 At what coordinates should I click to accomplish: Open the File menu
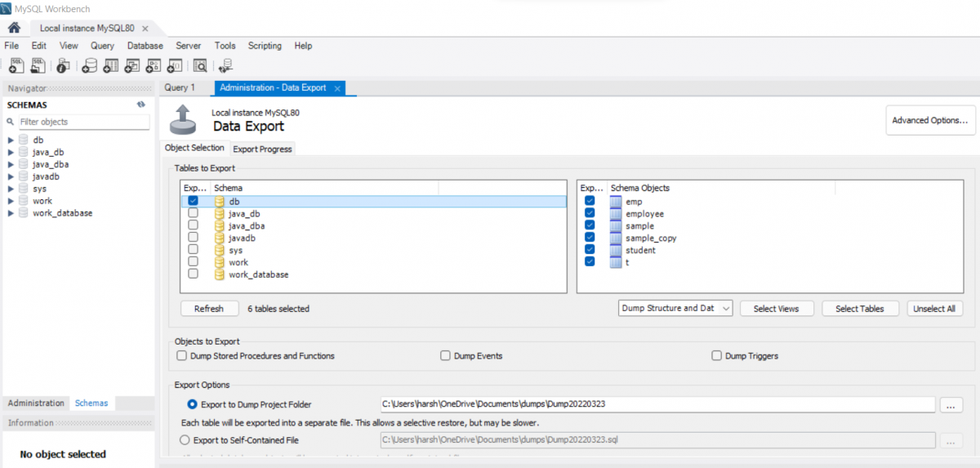(x=11, y=46)
